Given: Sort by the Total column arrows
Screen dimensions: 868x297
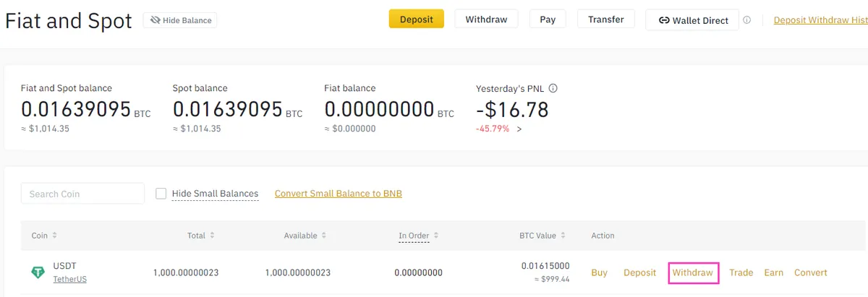Looking at the screenshot, I should (x=211, y=236).
